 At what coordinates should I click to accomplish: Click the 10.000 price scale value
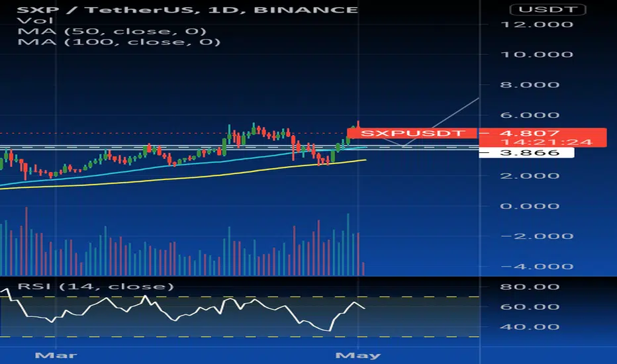tap(537, 54)
